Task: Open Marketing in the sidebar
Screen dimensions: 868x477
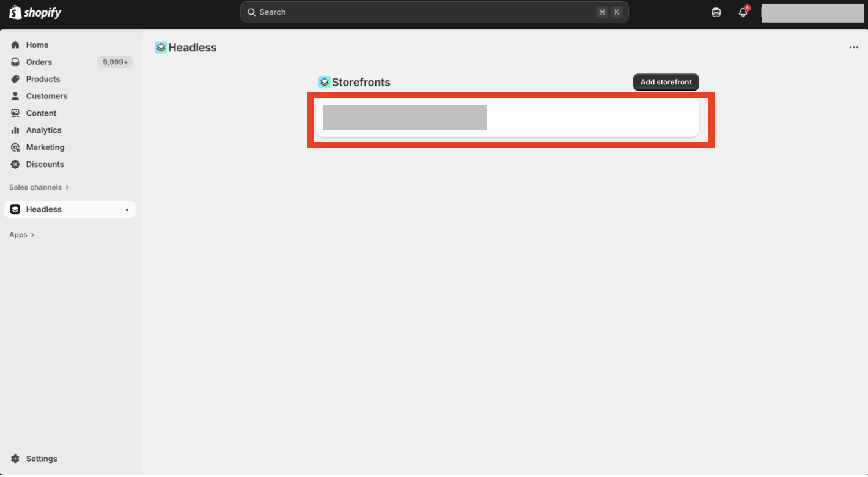Action: click(70, 148)
